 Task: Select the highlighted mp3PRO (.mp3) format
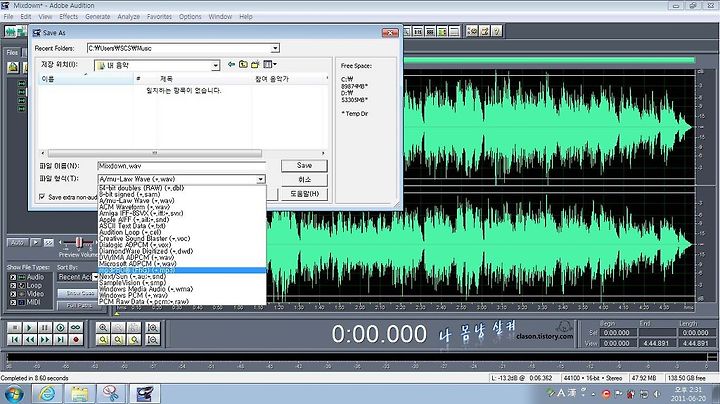(182, 270)
